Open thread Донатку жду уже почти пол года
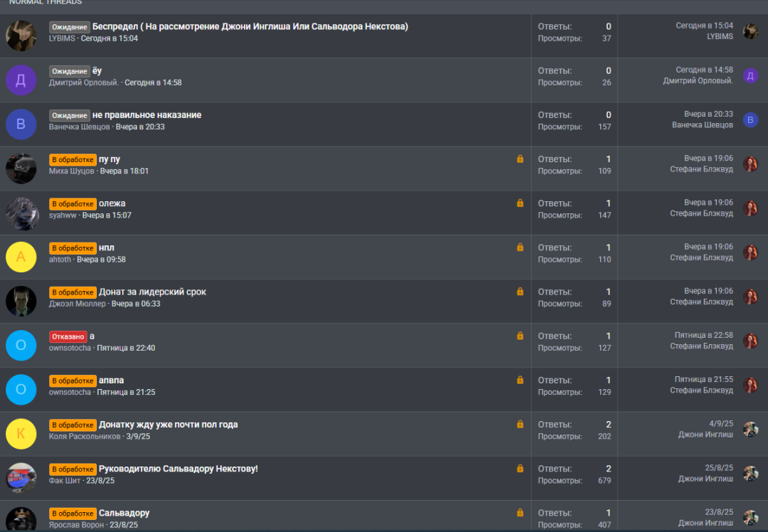This screenshot has height=532, width=768. coord(168,425)
